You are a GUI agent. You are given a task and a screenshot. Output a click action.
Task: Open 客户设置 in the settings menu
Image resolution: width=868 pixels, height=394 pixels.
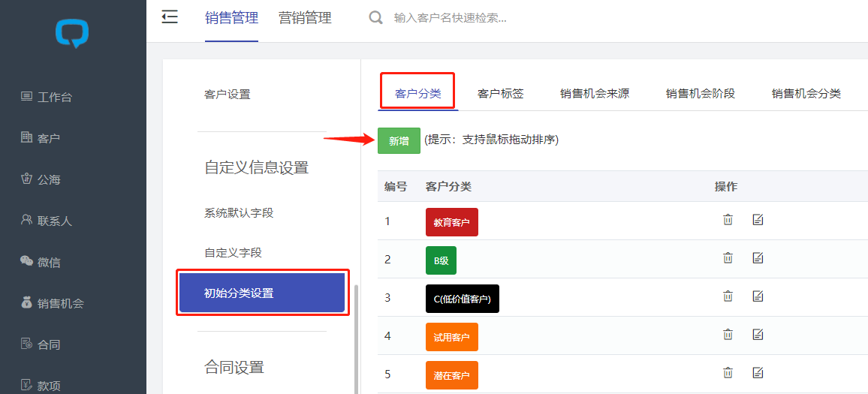pyautogui.click(x=228, y=95)
